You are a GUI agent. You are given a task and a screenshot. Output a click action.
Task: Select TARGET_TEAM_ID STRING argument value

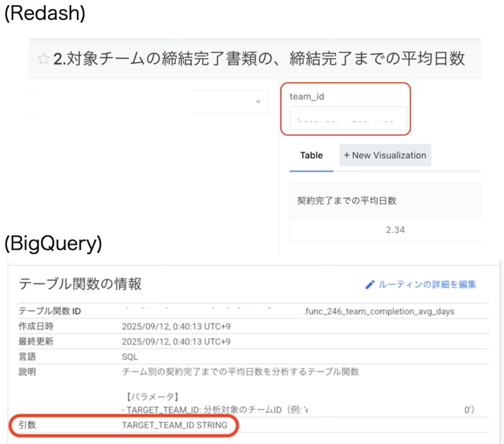[175, 425]
